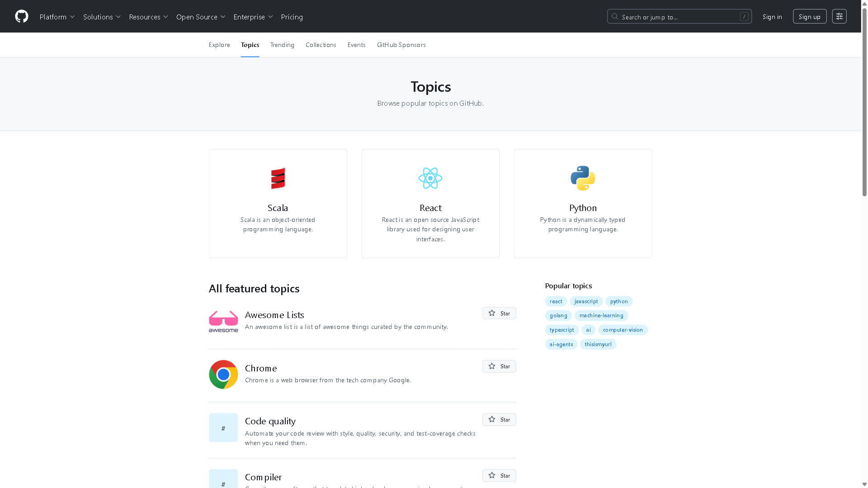Select the machine-learning popular topic
868x488 pixels.
coord(601,315)
